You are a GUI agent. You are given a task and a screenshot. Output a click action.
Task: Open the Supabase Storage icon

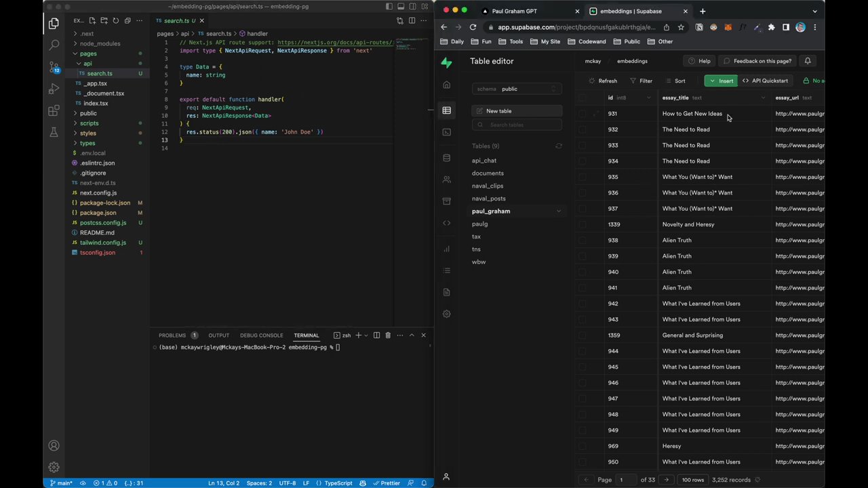click(446, 201)
